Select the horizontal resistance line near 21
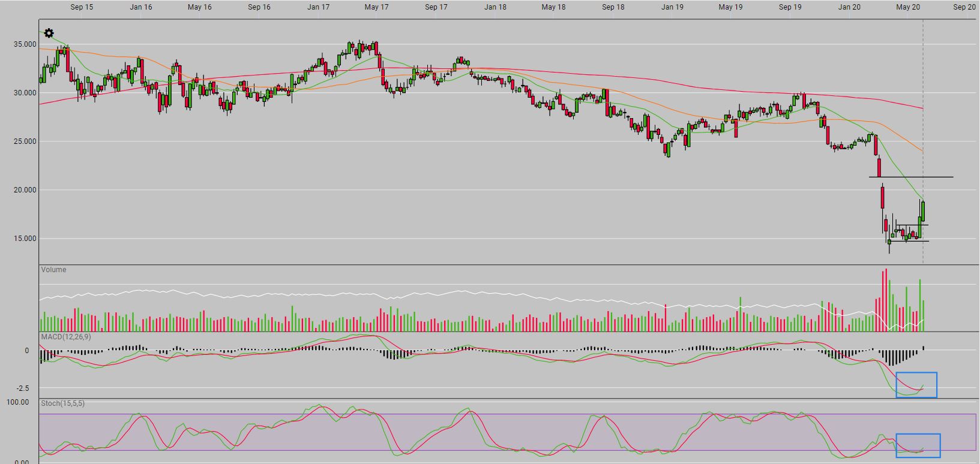The width and height of the screenshot is (980, 464). pos(910,177)
